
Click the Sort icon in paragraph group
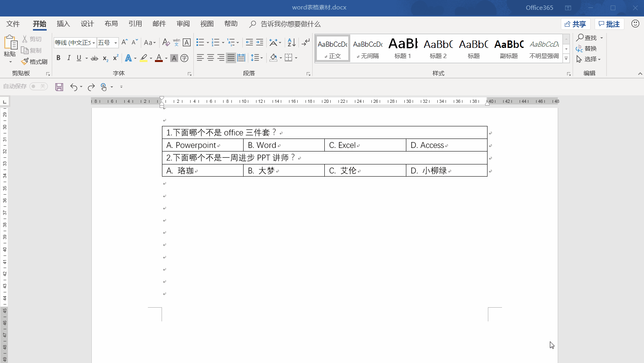click(x=291, y=42)
